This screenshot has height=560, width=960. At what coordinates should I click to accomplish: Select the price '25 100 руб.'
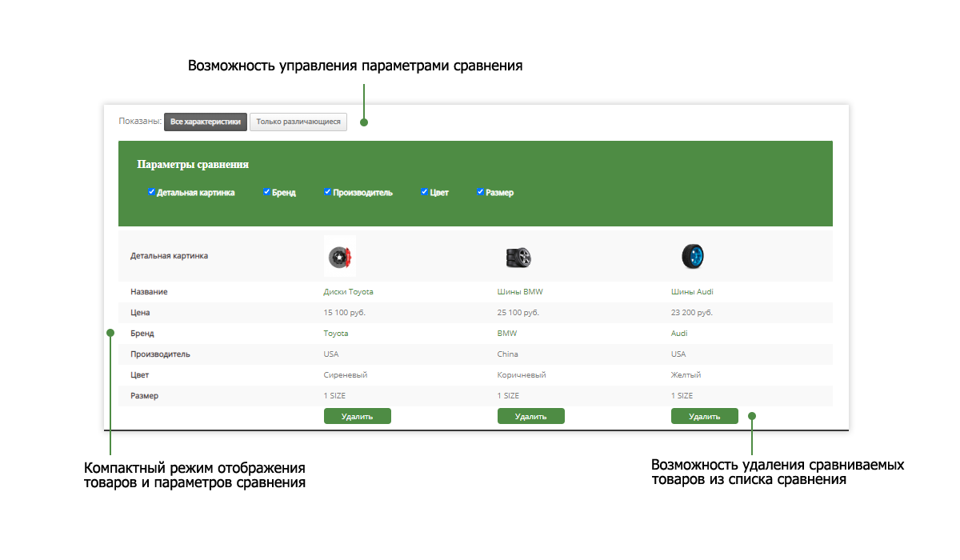click(x=518, y=313)
